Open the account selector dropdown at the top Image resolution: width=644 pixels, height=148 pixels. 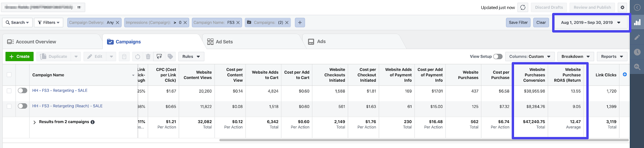[x=43, y=7]
